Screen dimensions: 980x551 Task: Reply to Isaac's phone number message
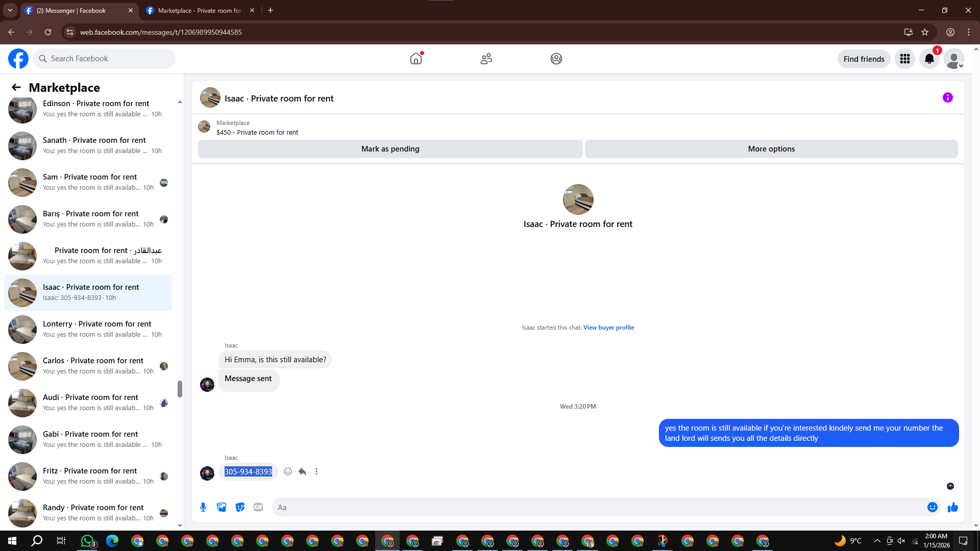pyautogui.click(x=302, y=471)
